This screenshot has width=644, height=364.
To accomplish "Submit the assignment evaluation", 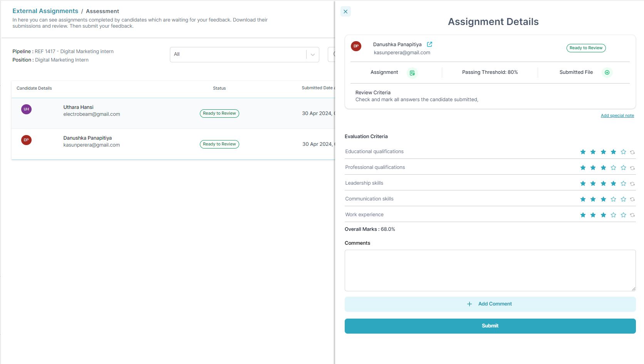I will pos(490,326).
